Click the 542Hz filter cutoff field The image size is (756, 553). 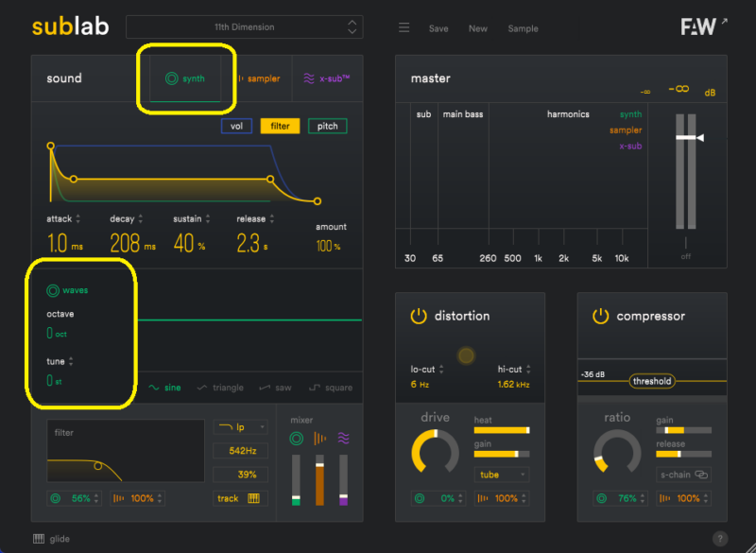(240, 451)
